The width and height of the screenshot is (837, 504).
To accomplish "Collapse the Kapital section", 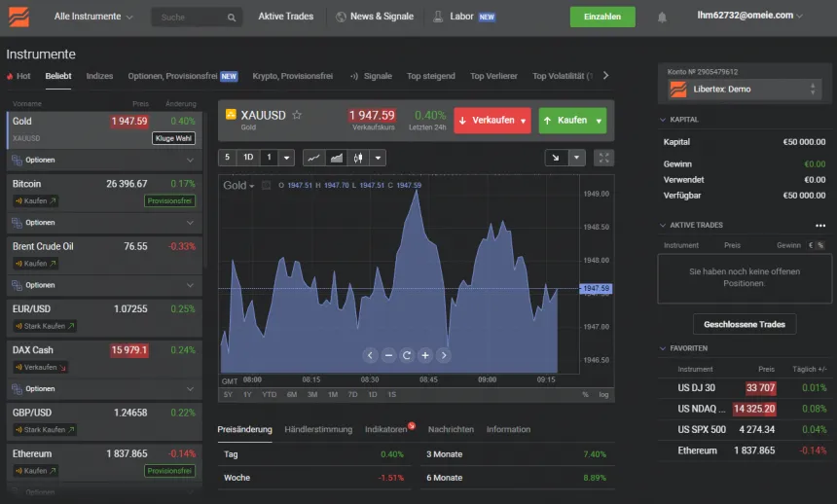I will 664,120.
